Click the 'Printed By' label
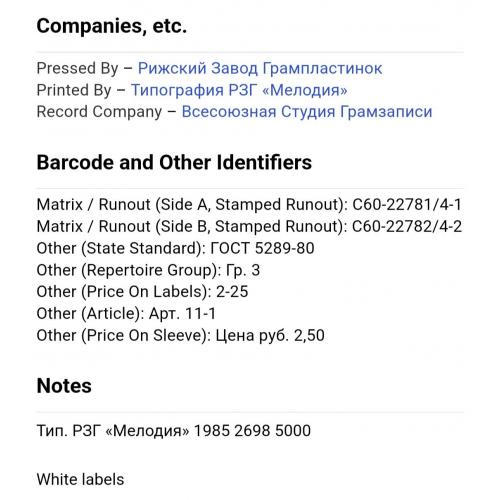 click(74, 90)
